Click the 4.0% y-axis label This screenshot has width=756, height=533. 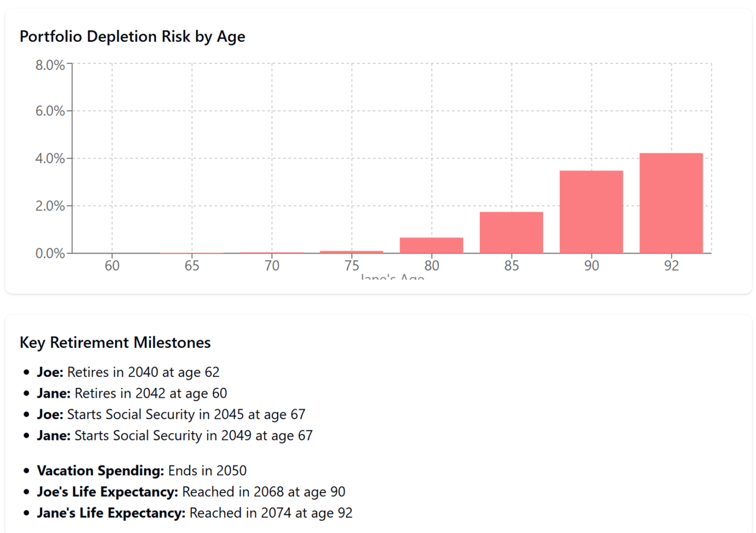[50, 158]
